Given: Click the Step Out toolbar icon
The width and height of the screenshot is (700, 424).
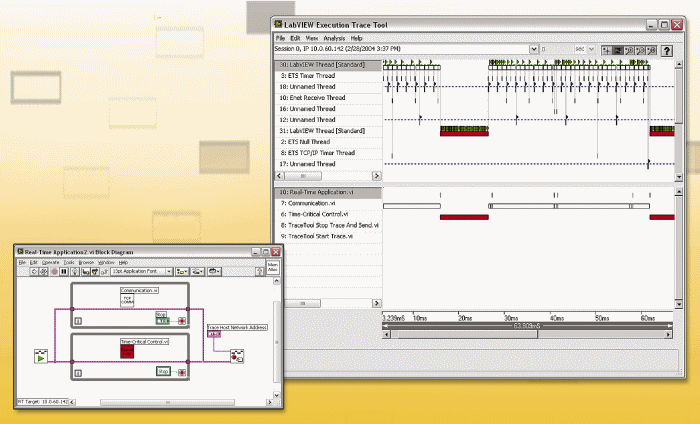Looking at the screenshot, I should click(x=104, y=271).
